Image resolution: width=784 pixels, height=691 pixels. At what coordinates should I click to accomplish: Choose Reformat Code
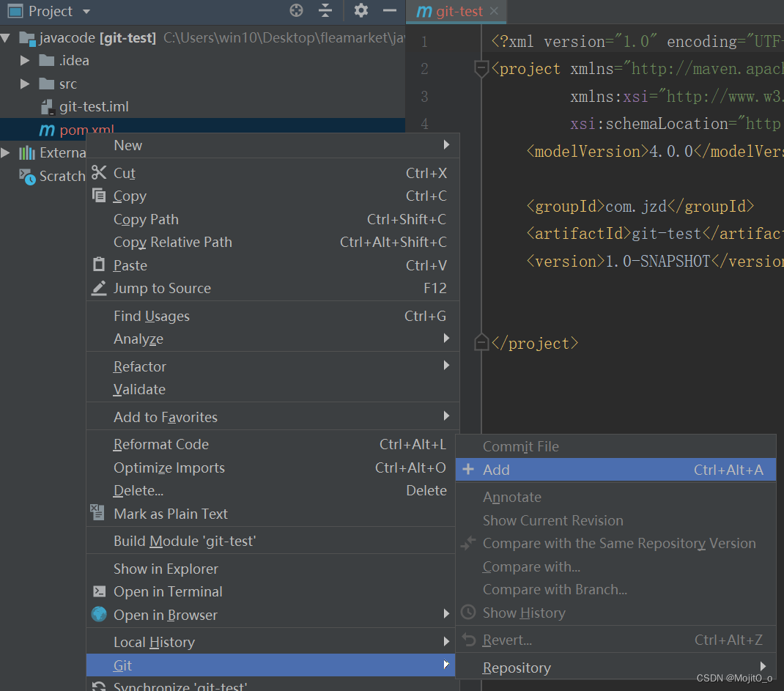point(273,445)
